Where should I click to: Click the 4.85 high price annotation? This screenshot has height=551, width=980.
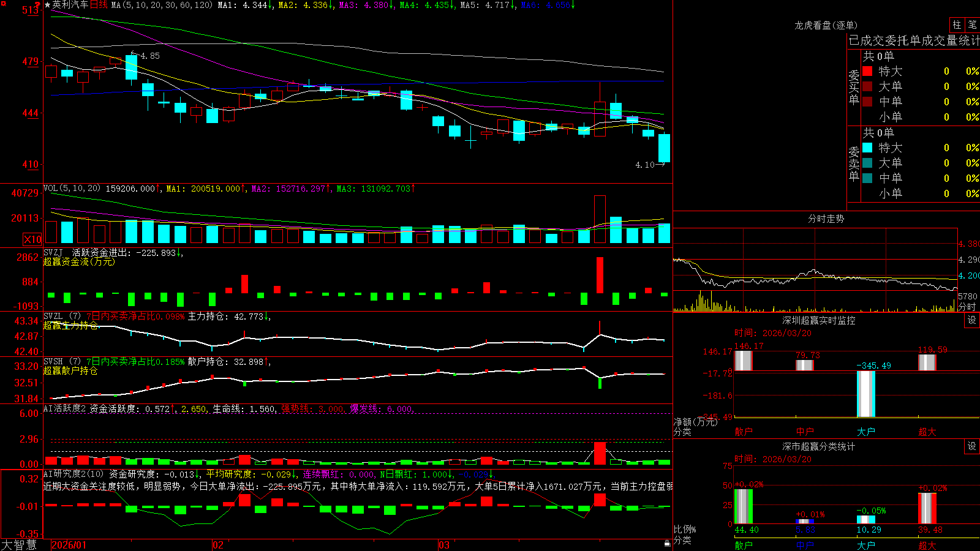[150, 56]
